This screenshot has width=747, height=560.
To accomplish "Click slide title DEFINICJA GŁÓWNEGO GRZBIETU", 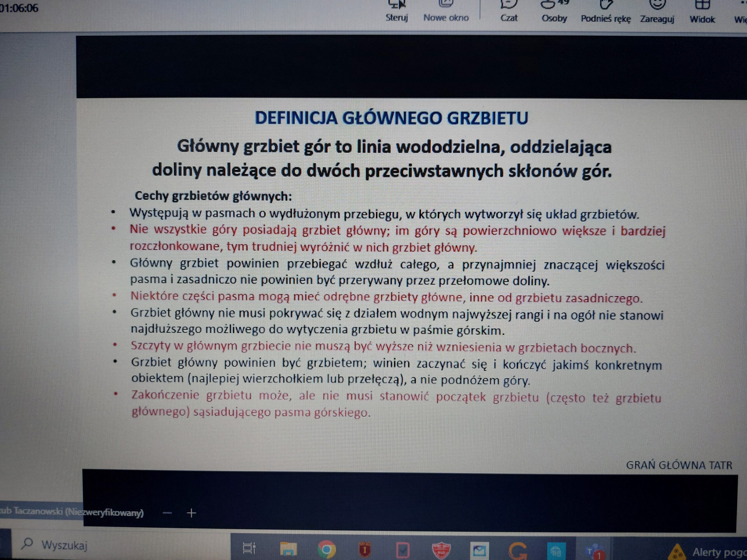I will point(391,118).
